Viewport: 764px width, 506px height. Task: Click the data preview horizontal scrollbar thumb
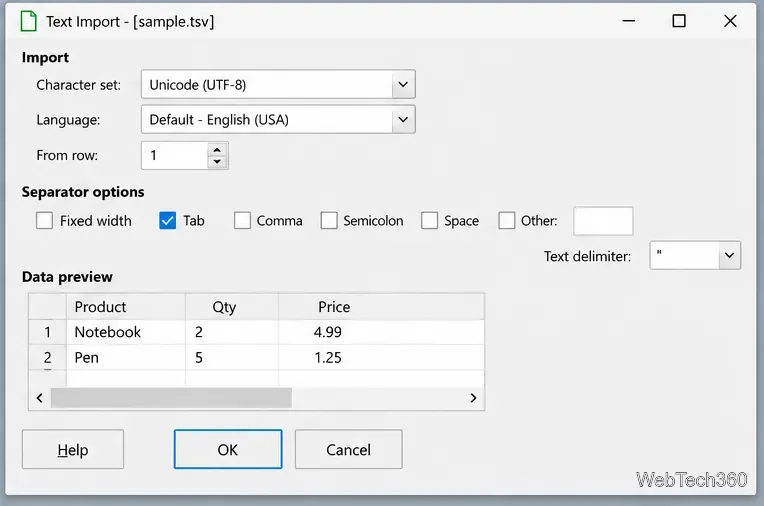171,398
